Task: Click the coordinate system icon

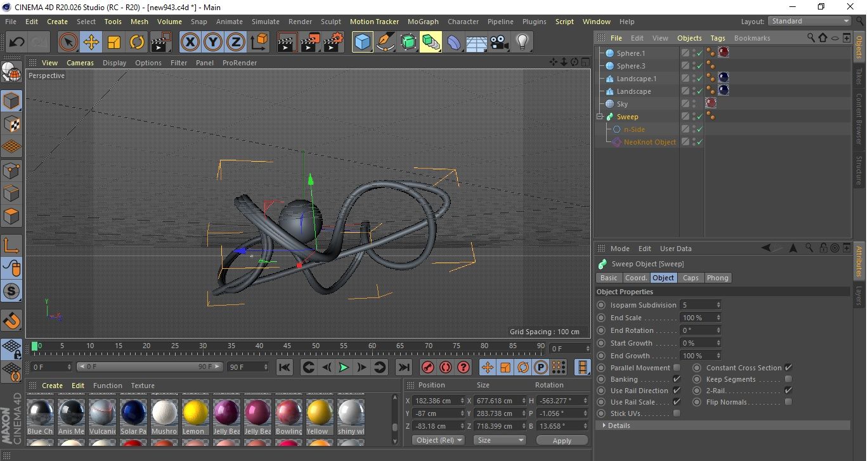Action: pyautogui.click(x=259, y=42)
